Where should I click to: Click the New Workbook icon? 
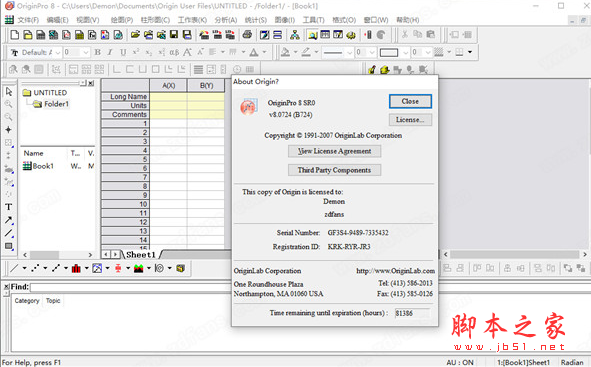[x=41, y=35]
